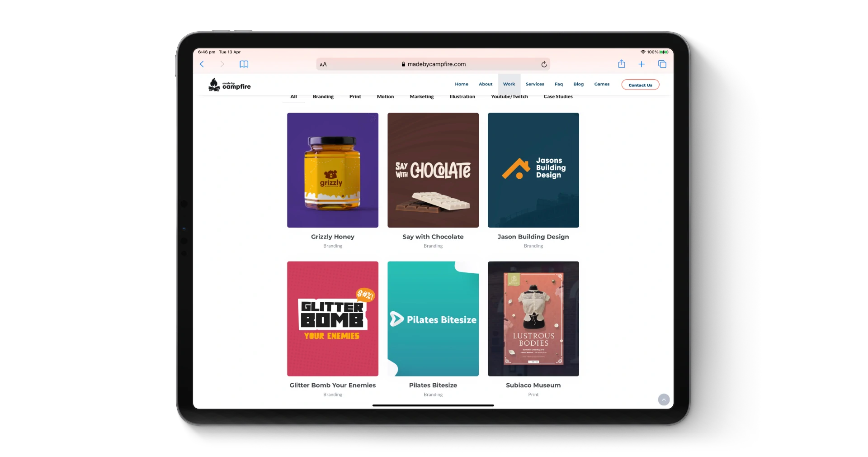This screenshot has width=868, height=457.
Task: Filter projects by Illustration tab
Action: point(462,97)
